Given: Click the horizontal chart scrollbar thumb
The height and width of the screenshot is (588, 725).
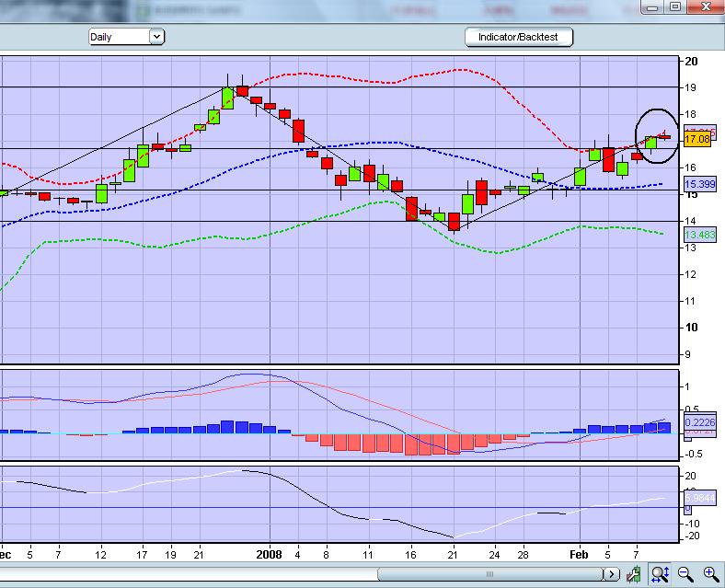Looking at the screenshot, I should tap(489, 574).
